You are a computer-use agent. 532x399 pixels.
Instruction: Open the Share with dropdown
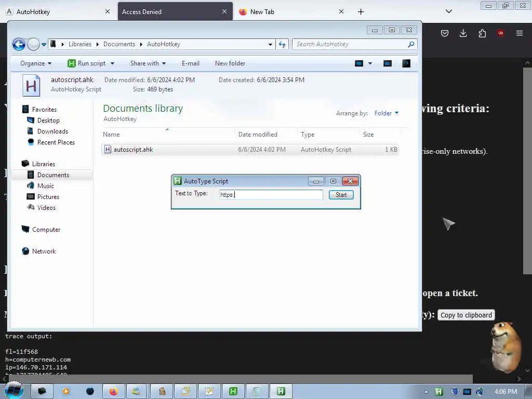click(148, 63)
